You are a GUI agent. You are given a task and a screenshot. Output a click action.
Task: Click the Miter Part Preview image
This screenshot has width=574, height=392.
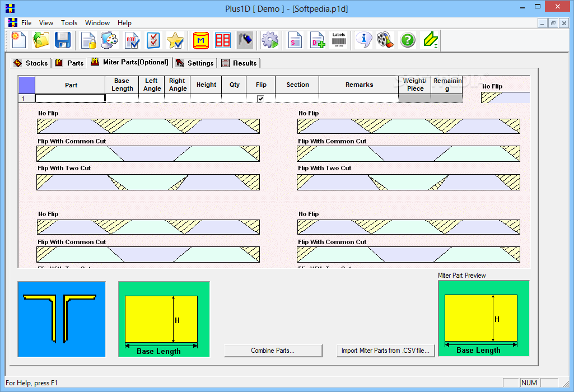click(x=484, y=319)
